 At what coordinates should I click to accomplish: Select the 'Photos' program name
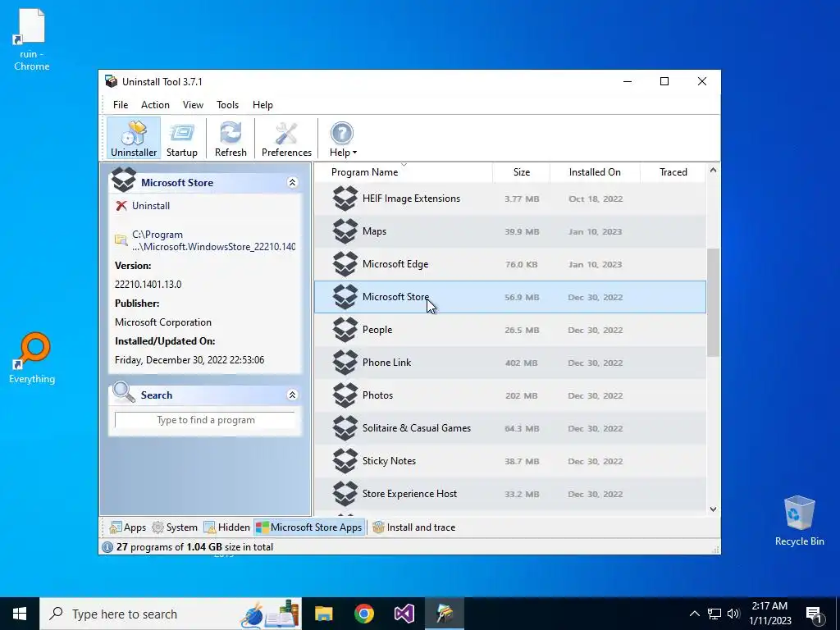pos(377,395)
